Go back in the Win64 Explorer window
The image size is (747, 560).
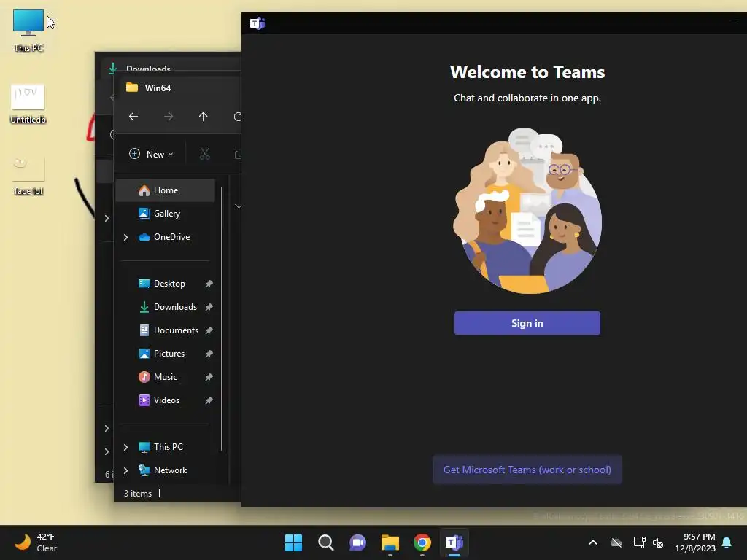tap(133, 116)
